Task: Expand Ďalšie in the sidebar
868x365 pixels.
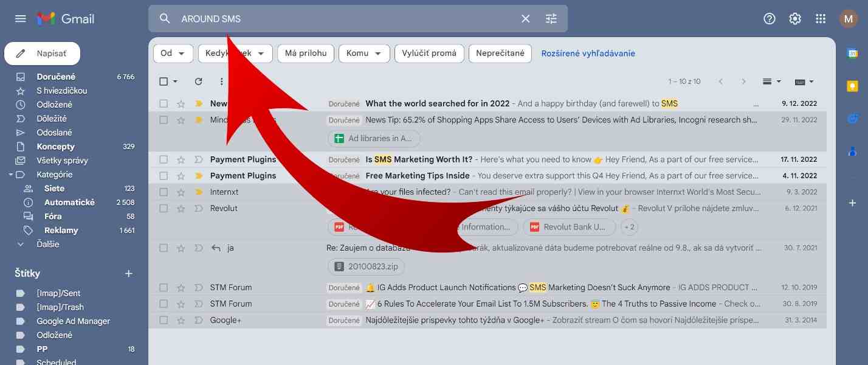Action: [48, 244]
